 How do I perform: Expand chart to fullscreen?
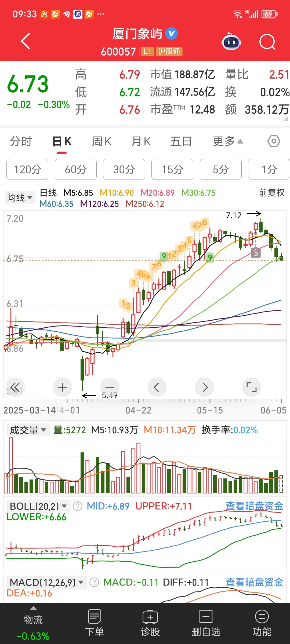pos(252,387)
